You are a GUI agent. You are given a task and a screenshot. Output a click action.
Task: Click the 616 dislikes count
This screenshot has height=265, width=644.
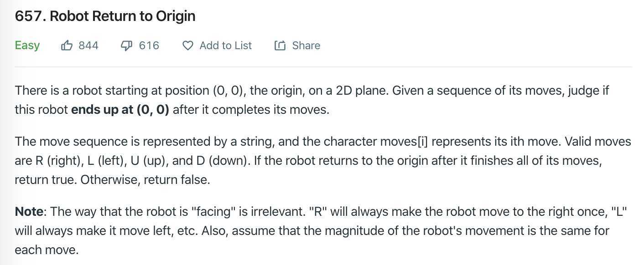click(149, 46)
